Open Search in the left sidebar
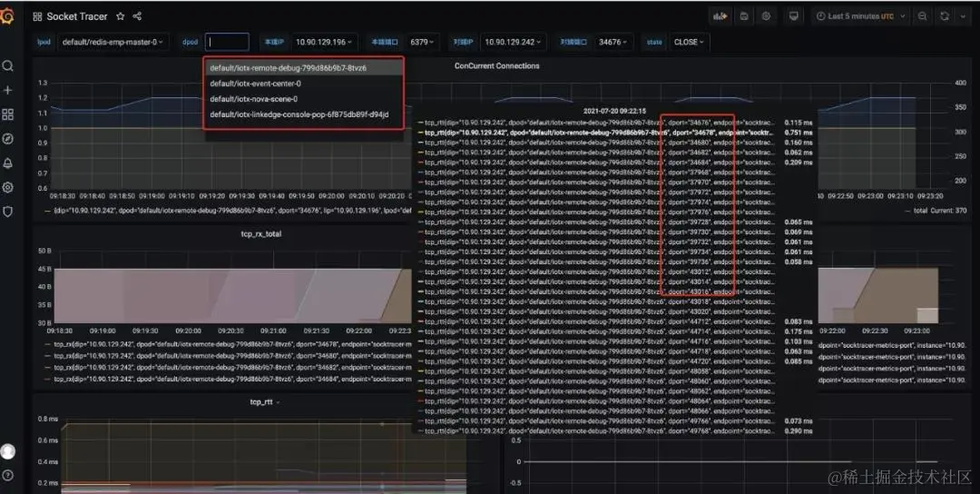The height and width of the screenshot is (494, 980). (x=7, y=65)
